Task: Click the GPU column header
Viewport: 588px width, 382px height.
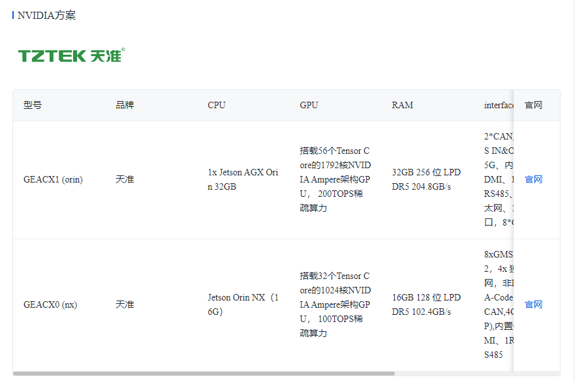Action: coord(309,105)
